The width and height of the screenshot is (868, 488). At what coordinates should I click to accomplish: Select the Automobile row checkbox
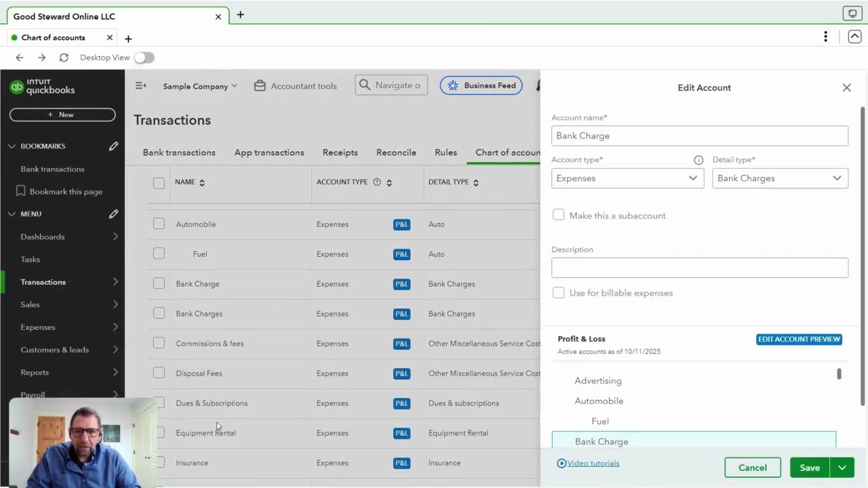(159, 224)
